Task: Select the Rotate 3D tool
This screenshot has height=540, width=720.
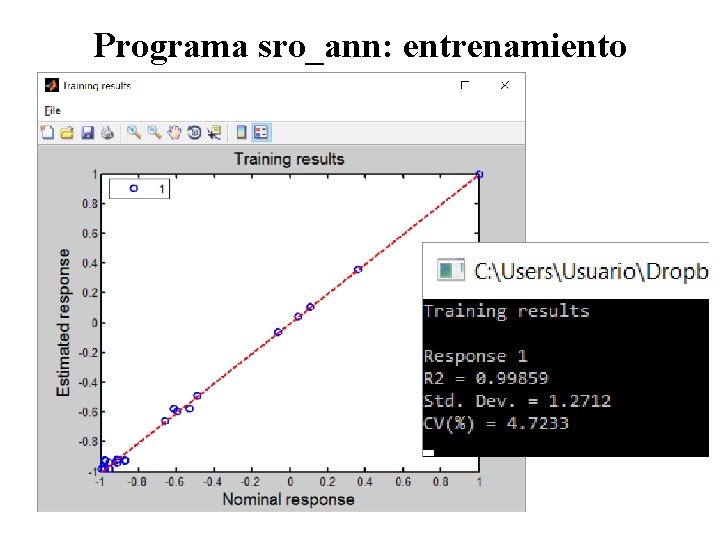Action: point(194,133)
